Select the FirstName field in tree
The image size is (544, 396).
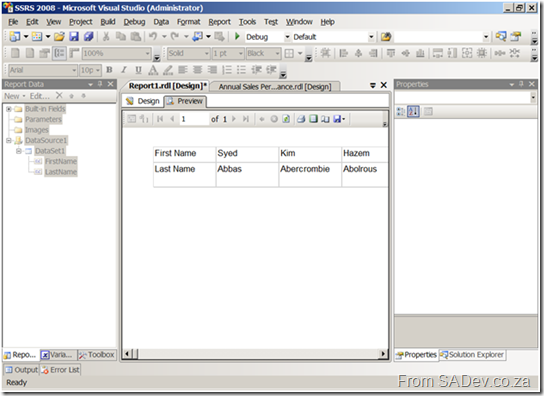click(x=61, y=161)
